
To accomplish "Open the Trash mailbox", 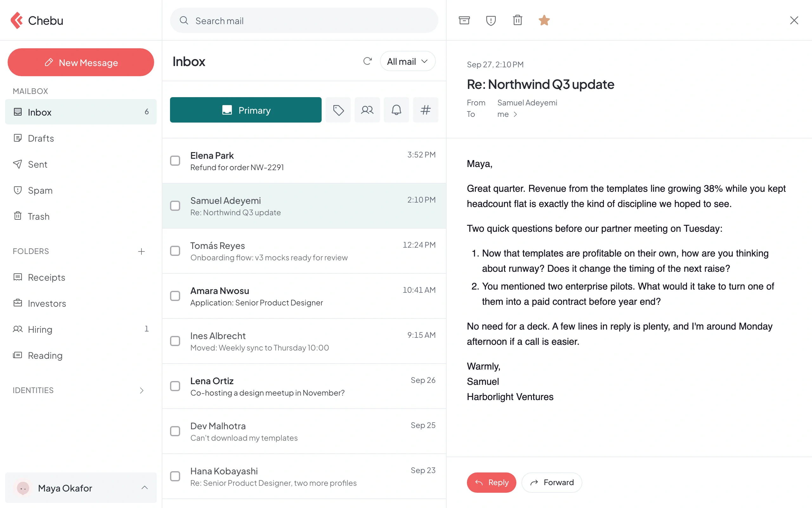I will click(81, 216).
